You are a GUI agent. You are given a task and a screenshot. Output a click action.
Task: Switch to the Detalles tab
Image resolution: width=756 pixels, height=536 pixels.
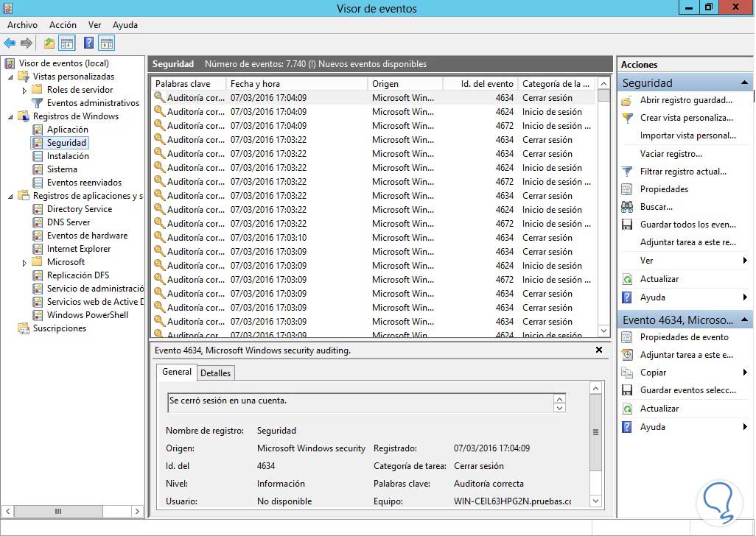click(215, 373)
